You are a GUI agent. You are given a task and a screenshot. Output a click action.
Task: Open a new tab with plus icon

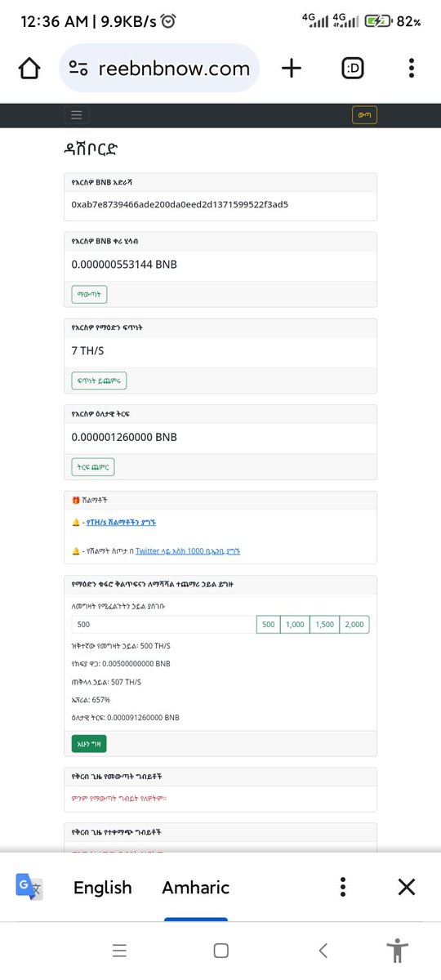pos(292,69)
